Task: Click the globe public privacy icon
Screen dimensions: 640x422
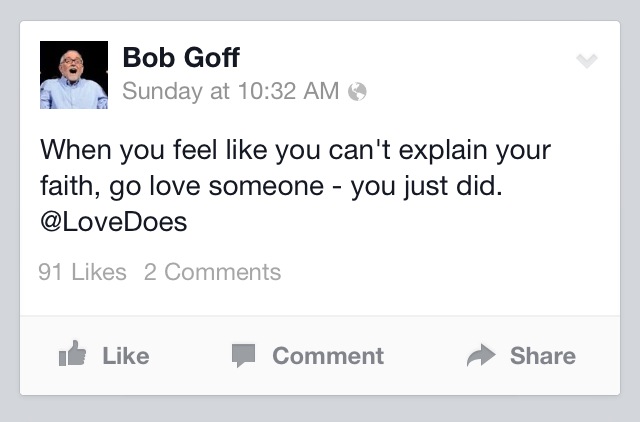Action: 356,92
